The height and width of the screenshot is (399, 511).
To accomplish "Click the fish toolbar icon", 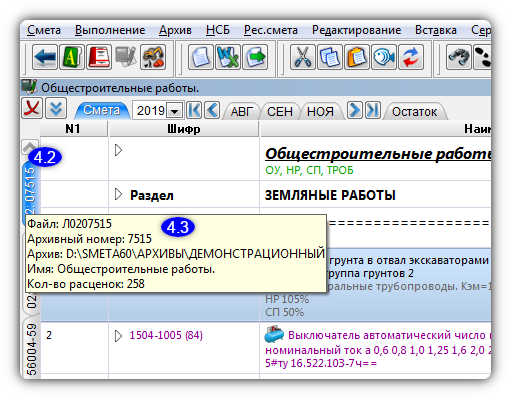I will tap(384, 57).
